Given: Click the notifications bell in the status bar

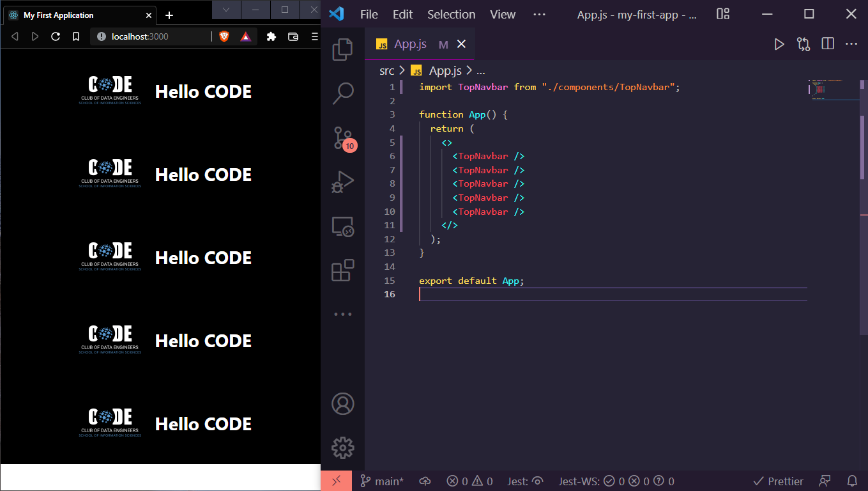Looking at the screenshot, I should click(852, 481).
